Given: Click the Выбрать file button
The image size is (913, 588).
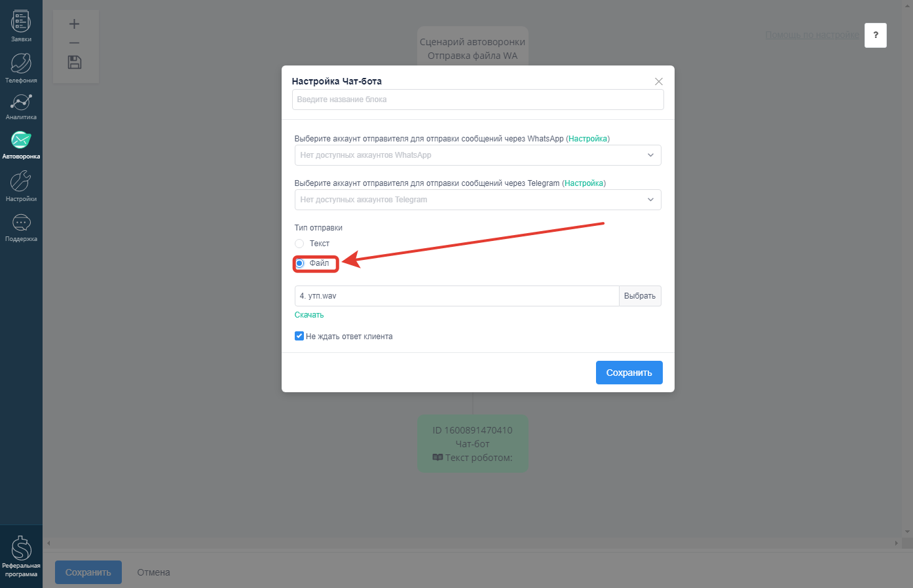Looking at the screenshot, I should pyautogui.click(x=640, y=296).
